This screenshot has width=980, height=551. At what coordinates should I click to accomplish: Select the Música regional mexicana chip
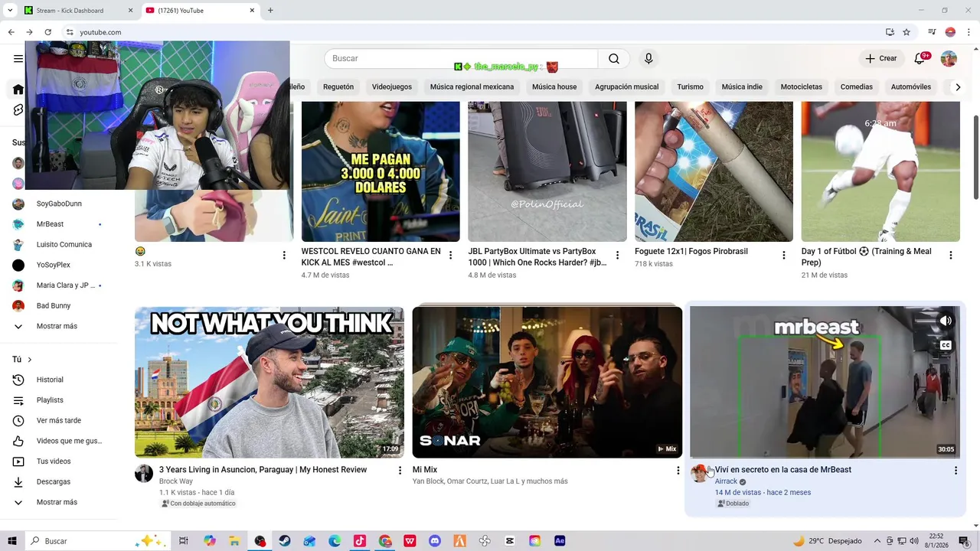[472, 87]
